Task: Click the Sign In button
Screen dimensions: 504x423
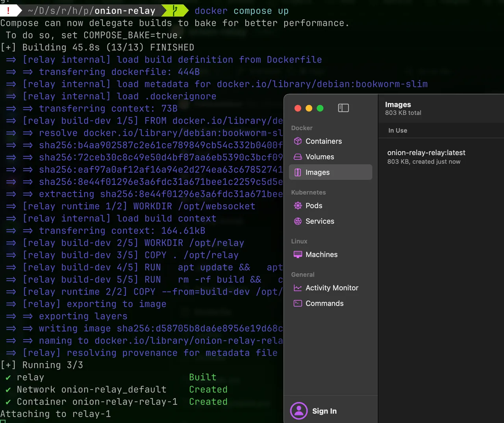Action: tap(324, 411)
